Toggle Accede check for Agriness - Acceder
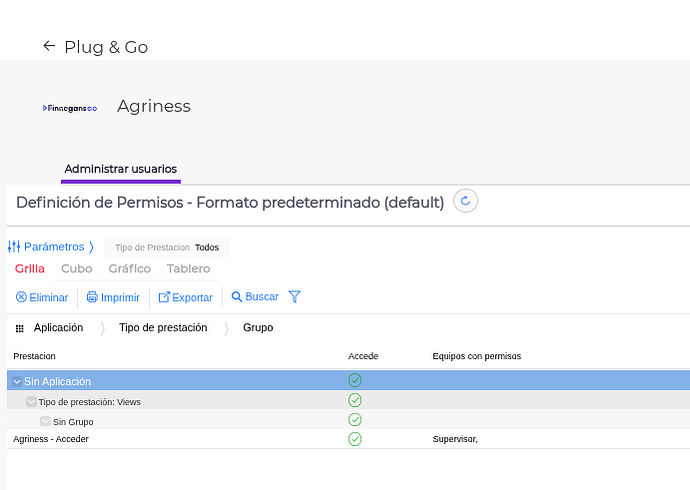 [x=355, y=439]
